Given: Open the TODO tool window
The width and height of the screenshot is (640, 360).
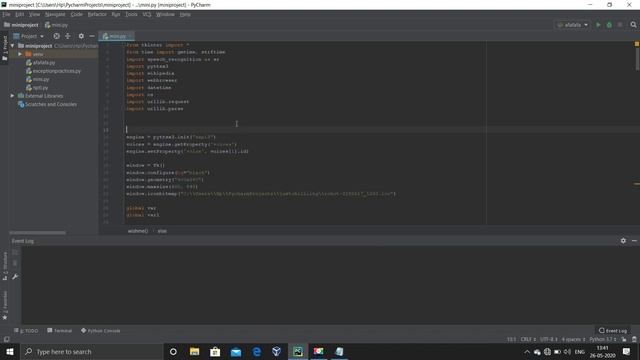Looking at the screenshot, I should 26,331.
